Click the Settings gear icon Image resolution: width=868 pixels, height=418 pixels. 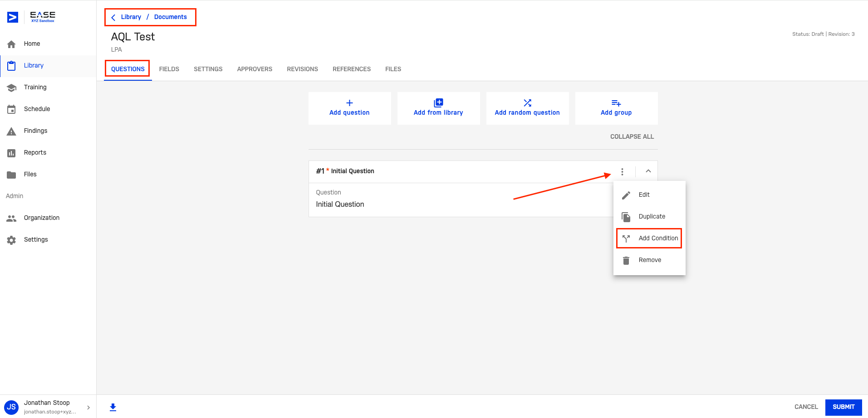11,240
